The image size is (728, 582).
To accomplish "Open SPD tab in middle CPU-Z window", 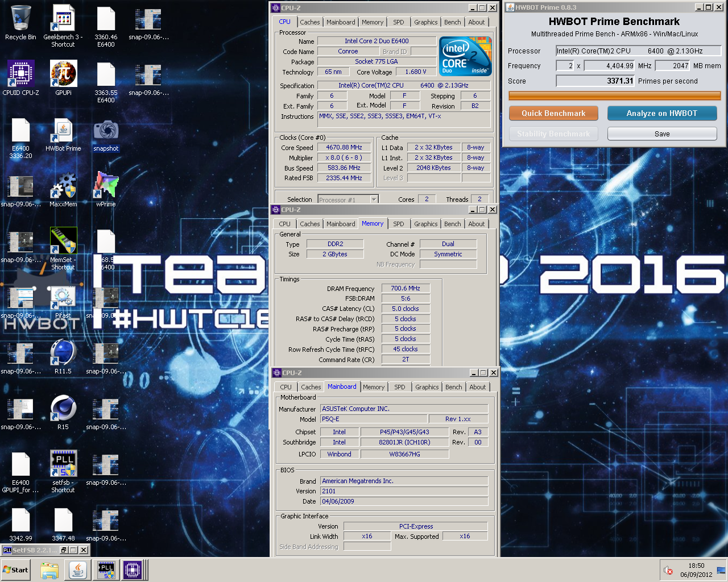I will 399,224.
